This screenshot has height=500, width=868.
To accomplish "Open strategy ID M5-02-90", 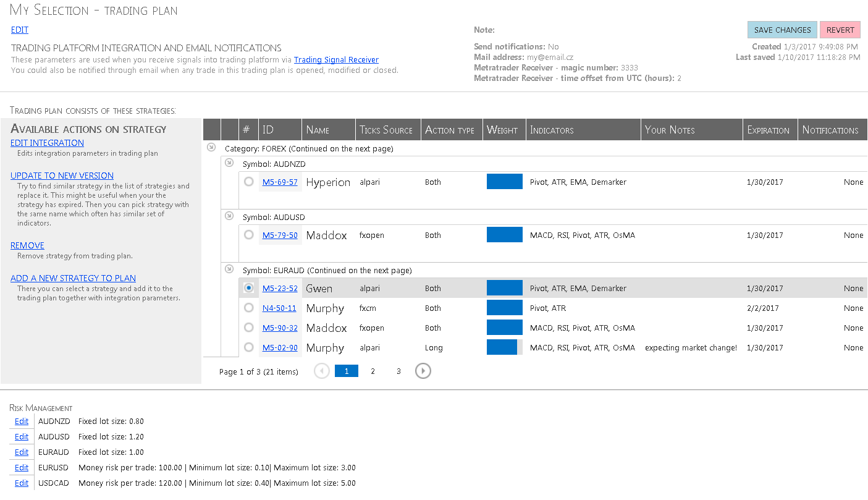I will (x=280, y=348).
